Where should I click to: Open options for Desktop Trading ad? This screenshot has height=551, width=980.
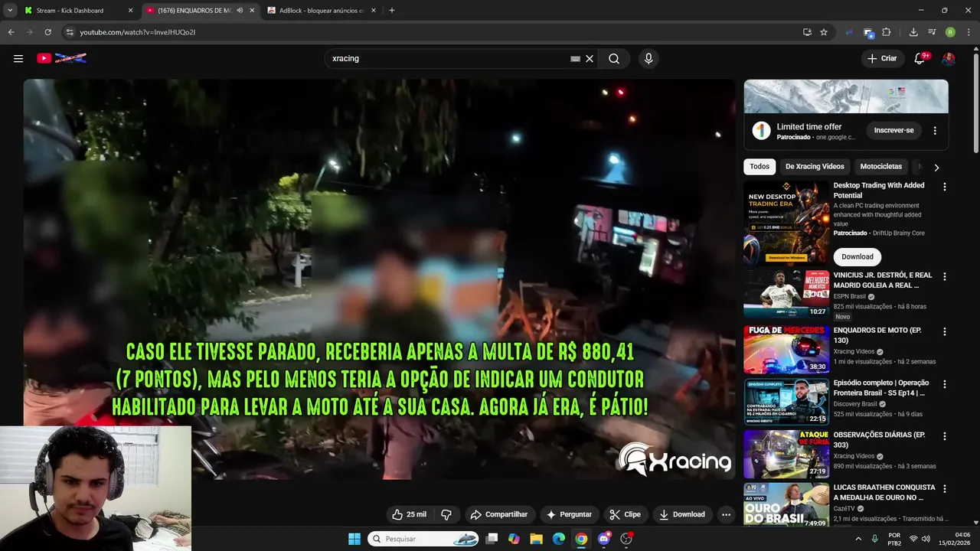point(944,187)
